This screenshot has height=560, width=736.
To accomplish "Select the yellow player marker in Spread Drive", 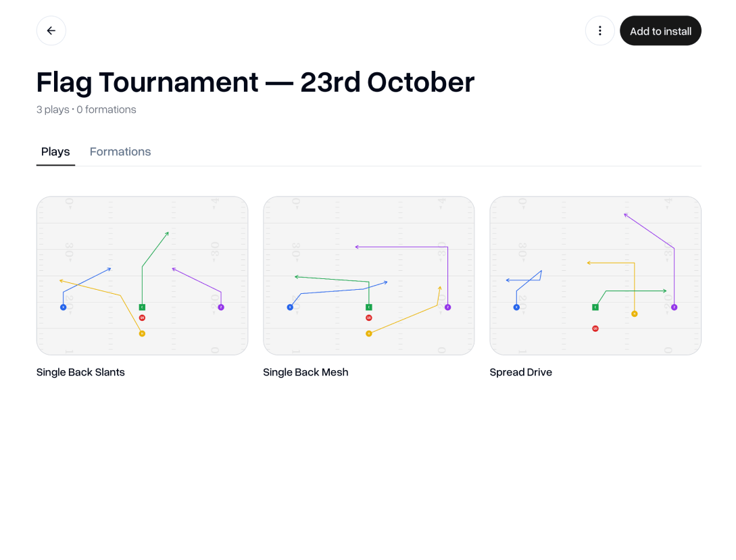I will pyautogui.click(x=634, y=313).
